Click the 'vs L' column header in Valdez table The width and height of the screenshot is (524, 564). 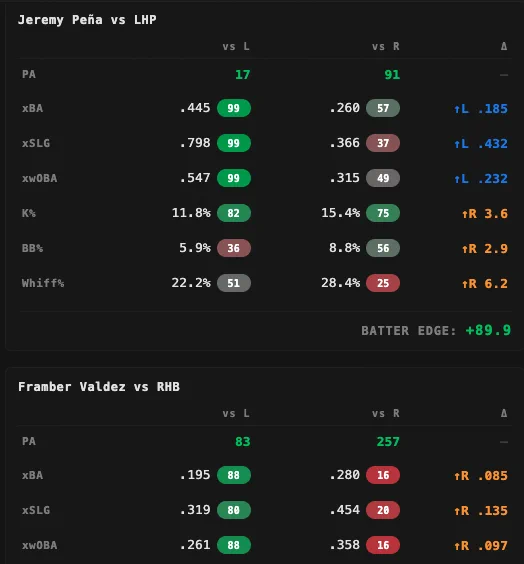[236, 413]
